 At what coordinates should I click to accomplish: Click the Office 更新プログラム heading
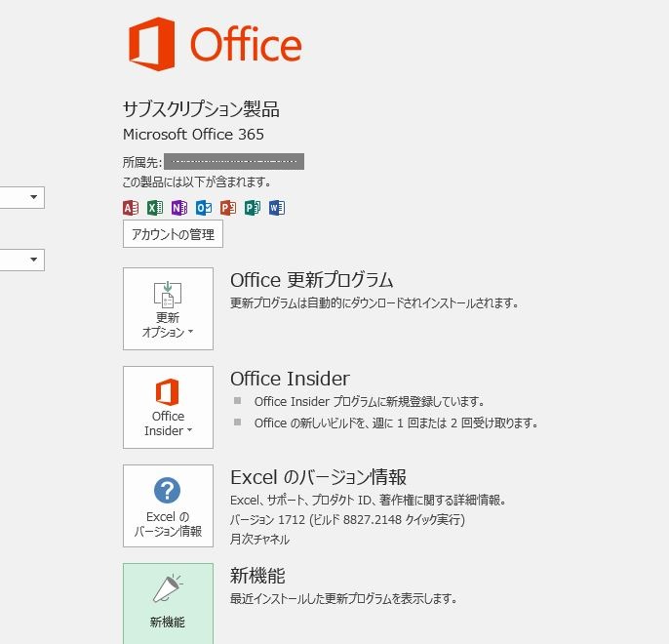(311, 280)
